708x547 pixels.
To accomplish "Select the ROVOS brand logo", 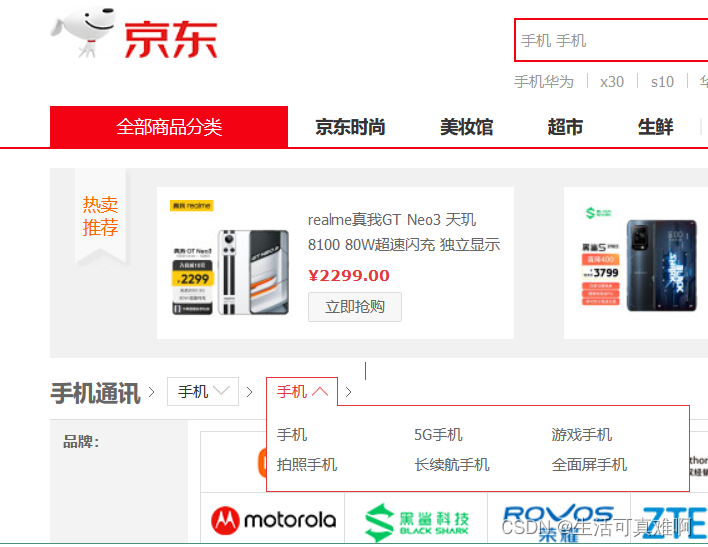I will 558,522.
